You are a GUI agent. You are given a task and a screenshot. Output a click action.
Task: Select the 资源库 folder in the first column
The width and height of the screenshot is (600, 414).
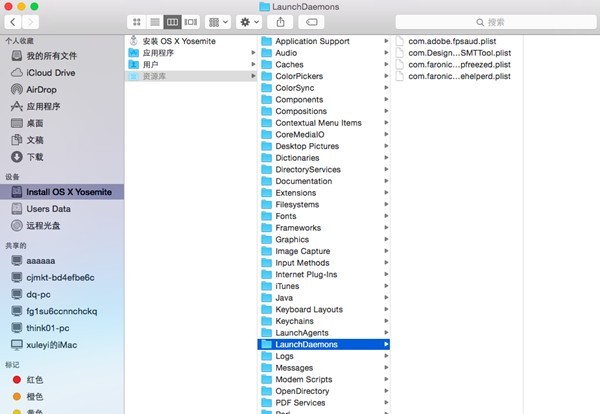tap(191, 76)
